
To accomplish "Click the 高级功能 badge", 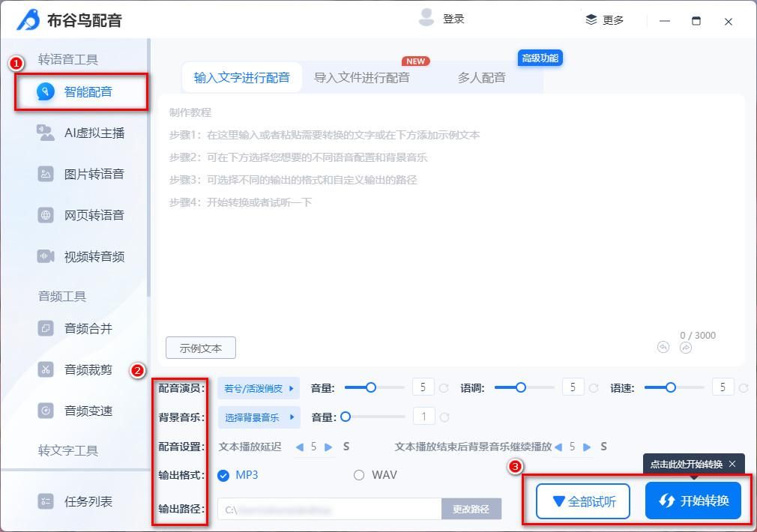I will pos(540,58).
